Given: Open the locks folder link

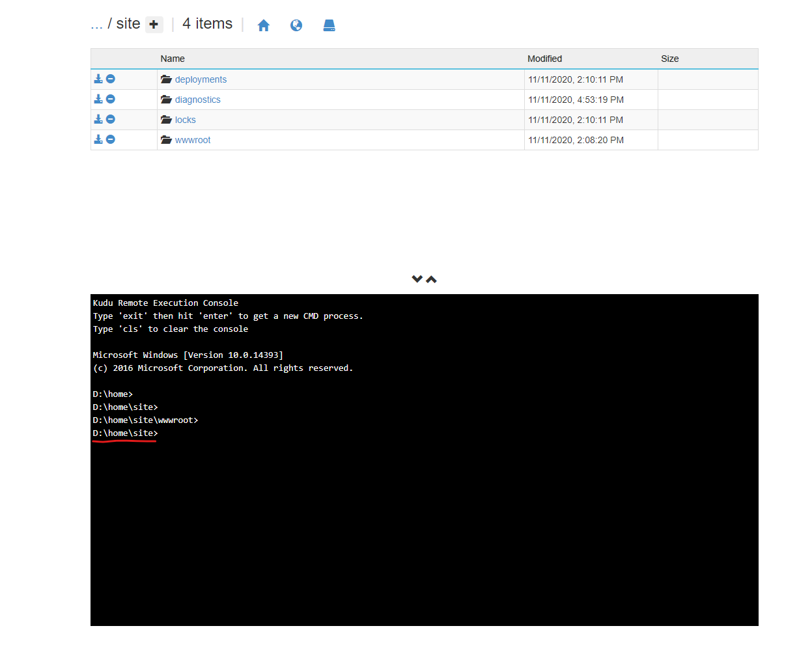Looking at the screenshot, I should coord(185,120).
